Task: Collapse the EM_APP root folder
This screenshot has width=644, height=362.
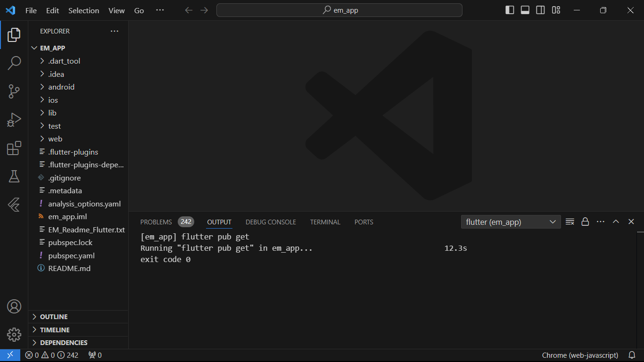Action: 78,48
